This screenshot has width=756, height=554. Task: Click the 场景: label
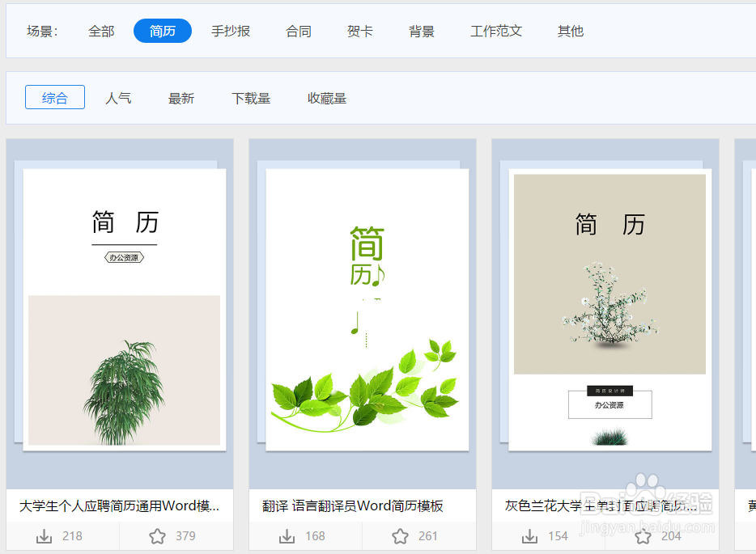[x=42, y=32]
